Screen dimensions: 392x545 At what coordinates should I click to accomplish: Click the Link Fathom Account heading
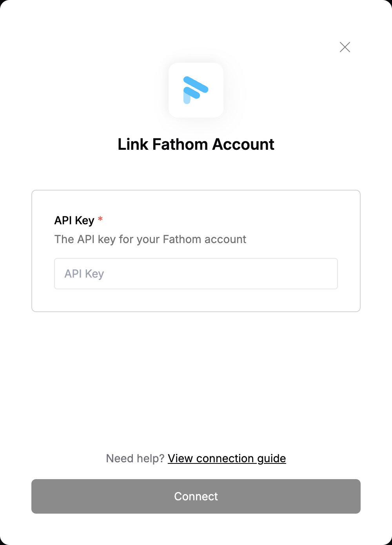coord(196,144)
